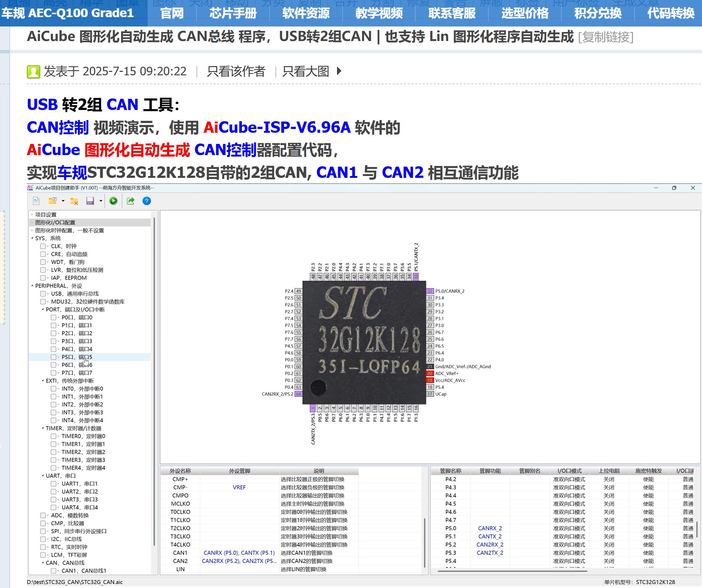Open the 代码转换 navigation item
The width and height of the screenshot is (702, 588).
(x=671, y=13)
